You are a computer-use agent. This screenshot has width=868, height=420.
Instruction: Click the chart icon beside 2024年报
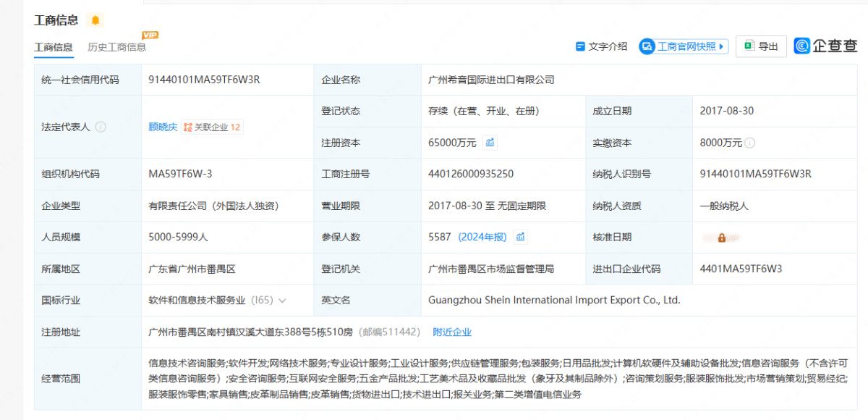coord(520,237)
